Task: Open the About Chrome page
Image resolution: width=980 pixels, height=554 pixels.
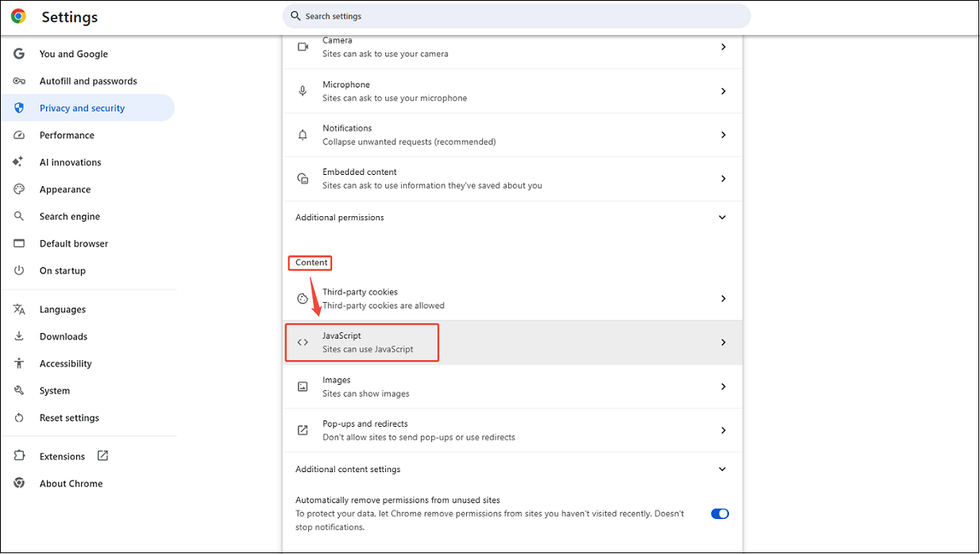Action: pos(71,482)
